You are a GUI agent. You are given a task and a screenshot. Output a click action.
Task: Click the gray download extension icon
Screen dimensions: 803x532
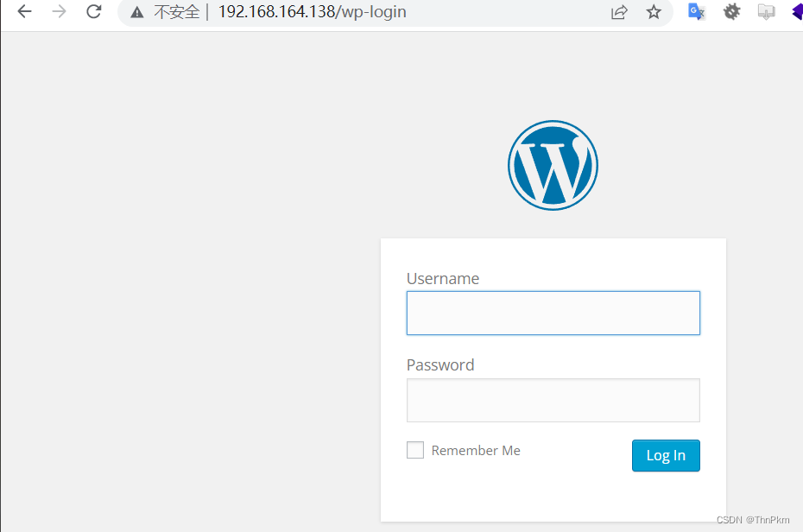(766, 11)
